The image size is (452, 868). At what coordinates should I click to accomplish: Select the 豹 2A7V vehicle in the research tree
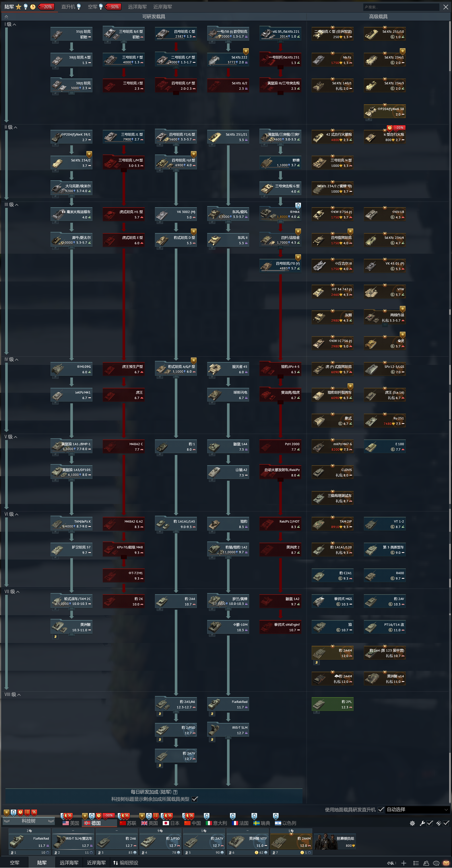(176, 756)
